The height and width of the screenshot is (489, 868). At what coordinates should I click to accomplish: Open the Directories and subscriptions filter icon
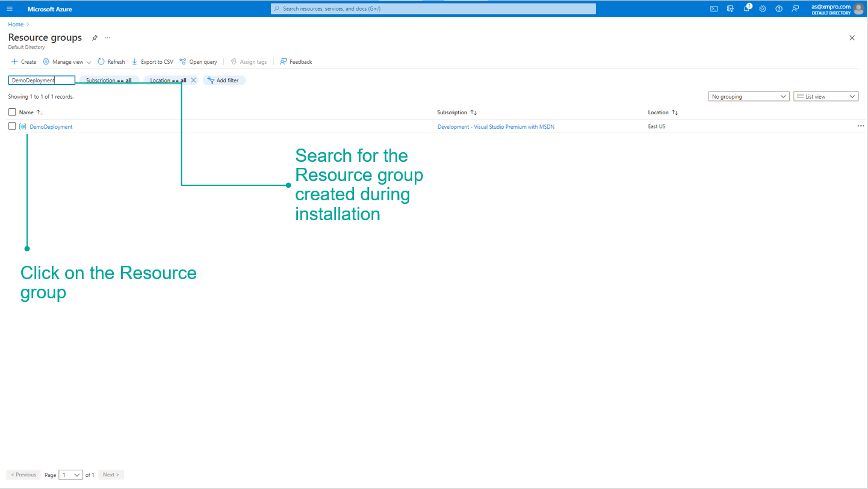pos(730,9)
